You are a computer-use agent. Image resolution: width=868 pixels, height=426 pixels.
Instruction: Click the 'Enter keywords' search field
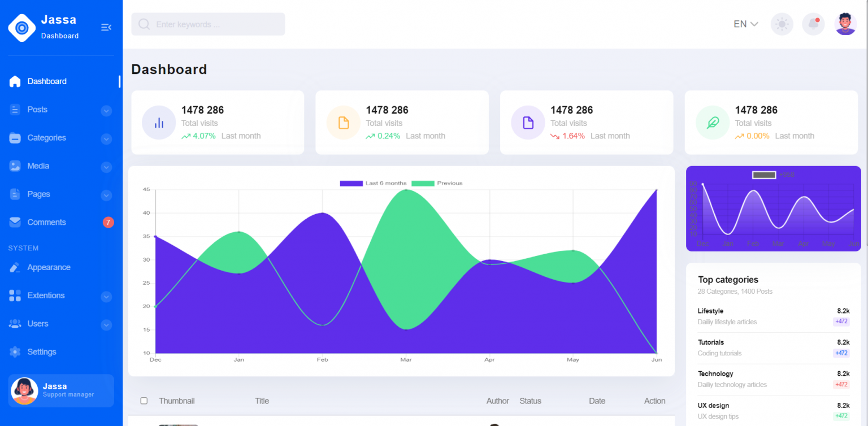(x=215, y=24)
